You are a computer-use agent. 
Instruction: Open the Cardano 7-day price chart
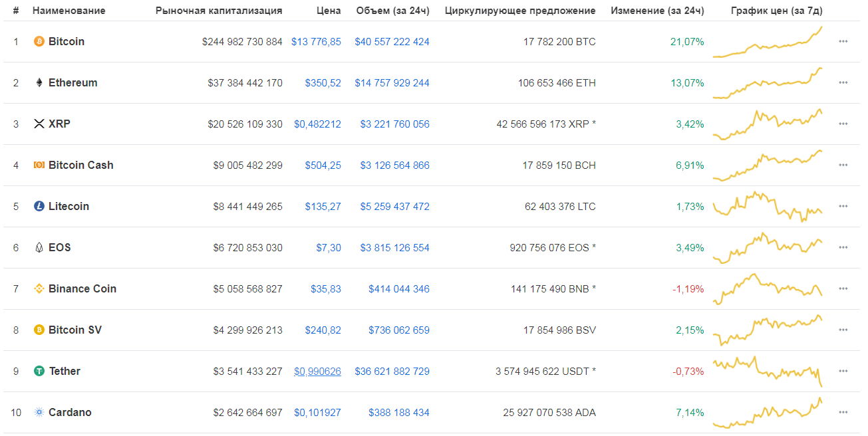point(768,413)
